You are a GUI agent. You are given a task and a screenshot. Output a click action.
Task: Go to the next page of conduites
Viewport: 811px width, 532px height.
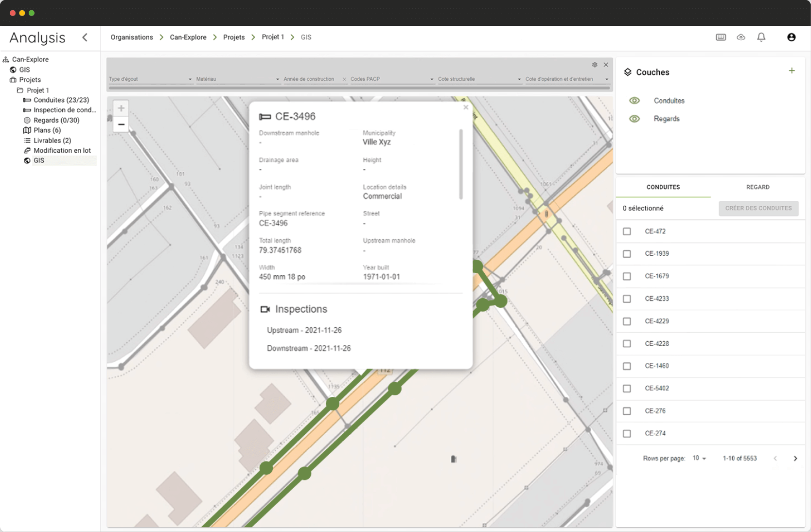(x=794, y=458)
